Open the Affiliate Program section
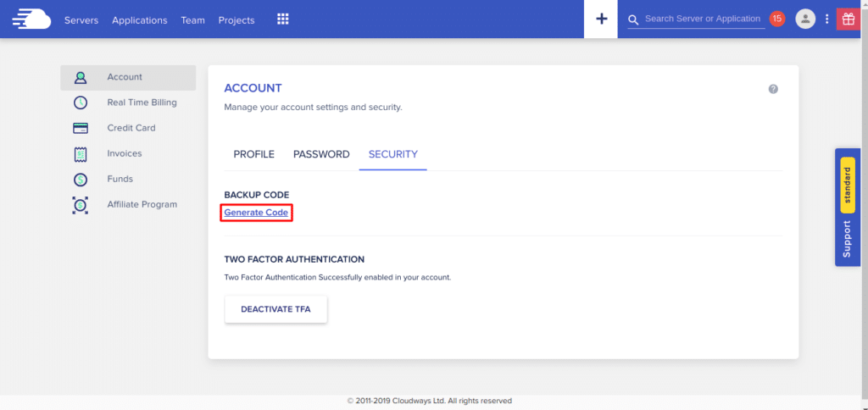This screenshot has height=410, width=868. tap(142, 204)
